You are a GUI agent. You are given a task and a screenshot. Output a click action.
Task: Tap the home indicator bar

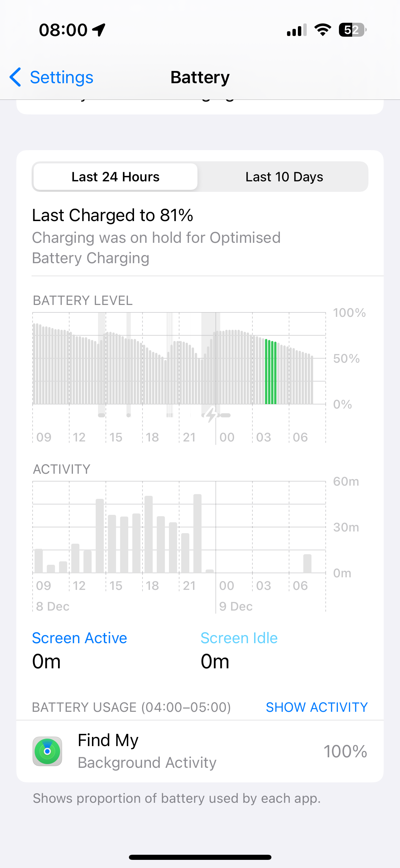(x=200, y=857)
